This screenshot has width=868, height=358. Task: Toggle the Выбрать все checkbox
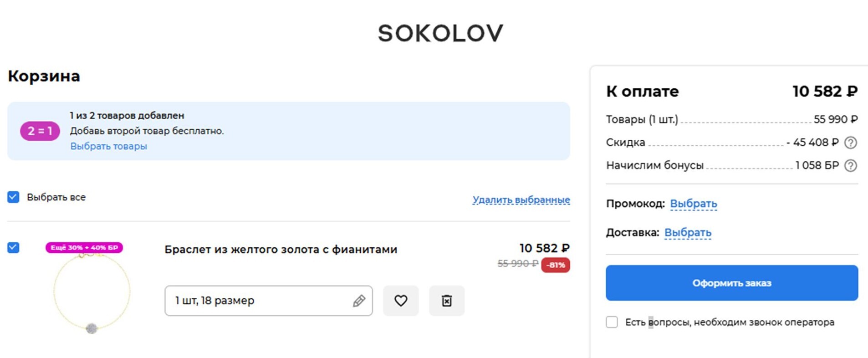click(x=13, y=197)
